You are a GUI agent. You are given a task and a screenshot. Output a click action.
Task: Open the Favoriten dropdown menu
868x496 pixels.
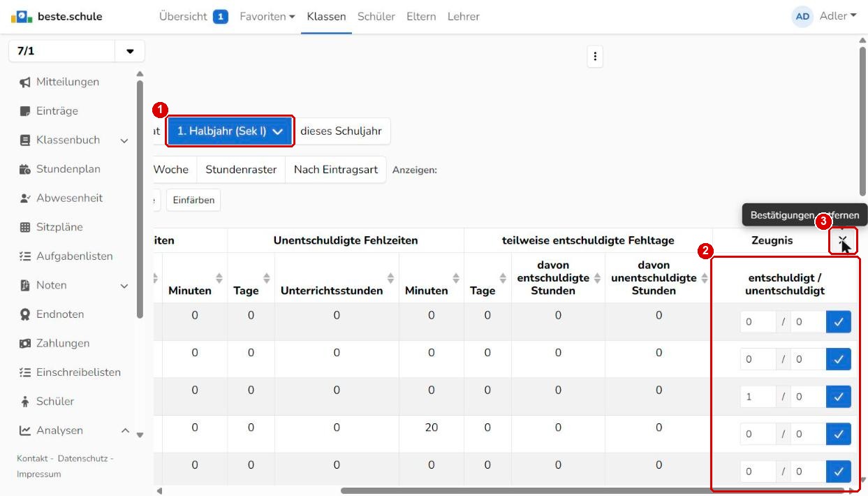[x=267, y=16]
